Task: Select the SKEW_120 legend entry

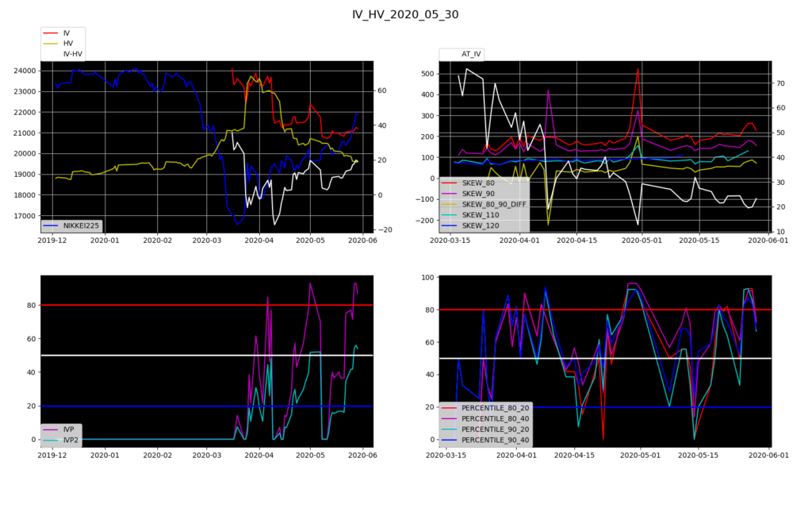Action: pos(485,225)
